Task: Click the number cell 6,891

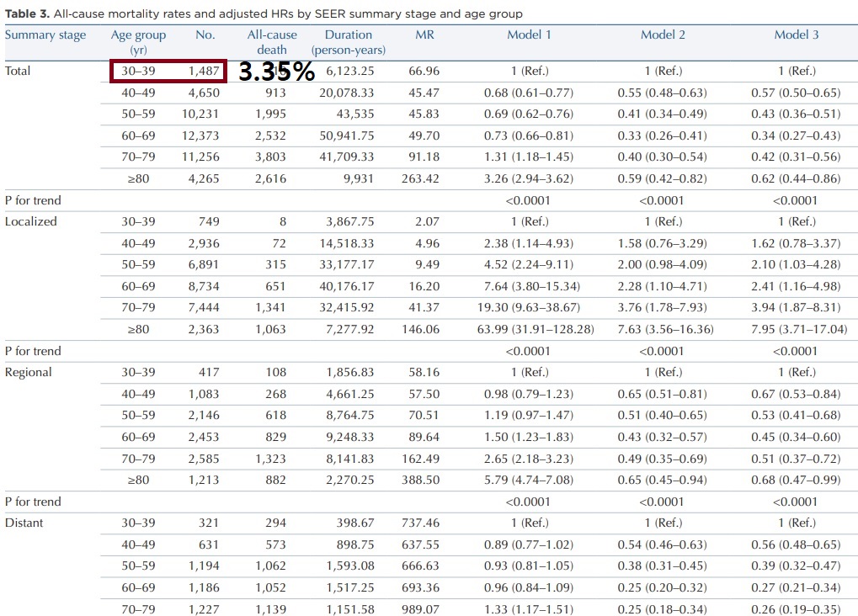Action: pos(204,265)
